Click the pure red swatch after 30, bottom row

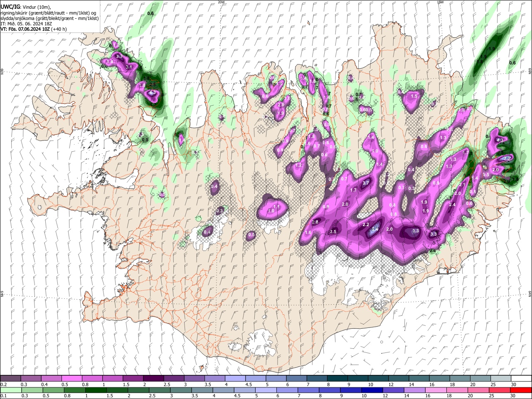[520, 390]
